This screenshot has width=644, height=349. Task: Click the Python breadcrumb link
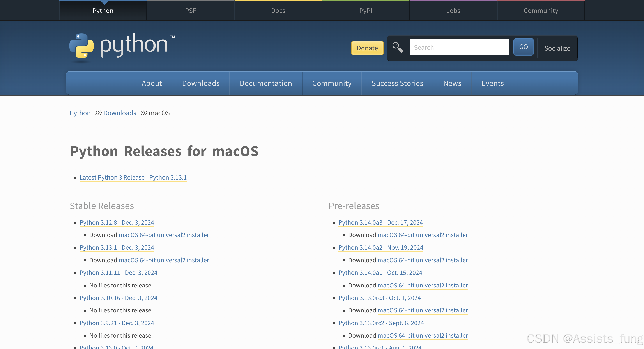(80, 113)
